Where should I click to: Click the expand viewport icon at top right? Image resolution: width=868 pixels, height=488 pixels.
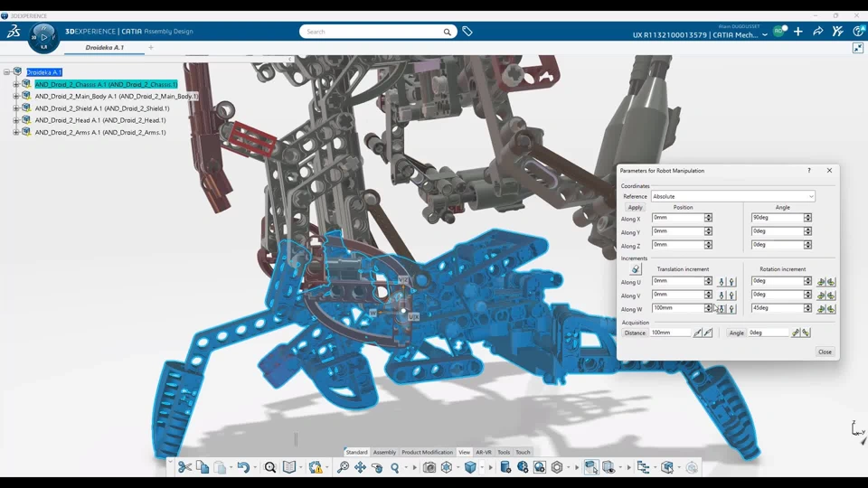(x=857, y=48)
